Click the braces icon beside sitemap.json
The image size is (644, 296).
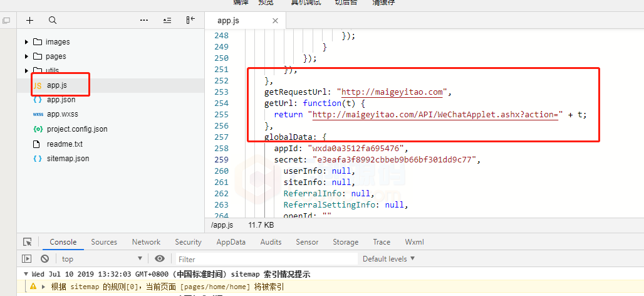coord(38,159)
